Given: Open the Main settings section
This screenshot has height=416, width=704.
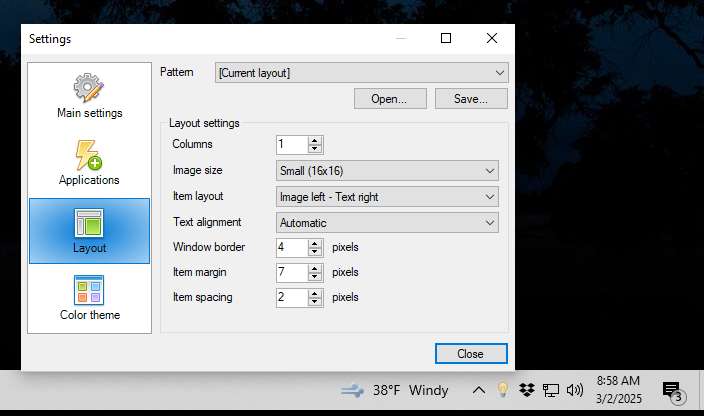Looking at the screenshot, I should [89, 97].
